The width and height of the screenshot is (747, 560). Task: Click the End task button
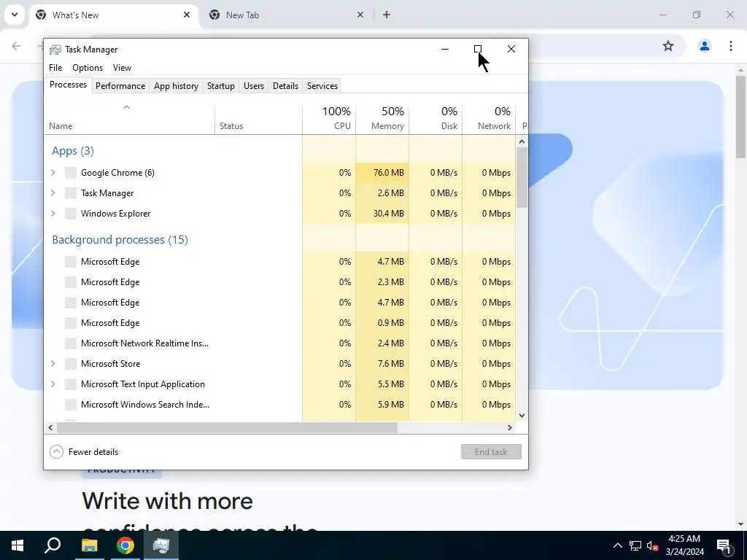pos(491,452)
